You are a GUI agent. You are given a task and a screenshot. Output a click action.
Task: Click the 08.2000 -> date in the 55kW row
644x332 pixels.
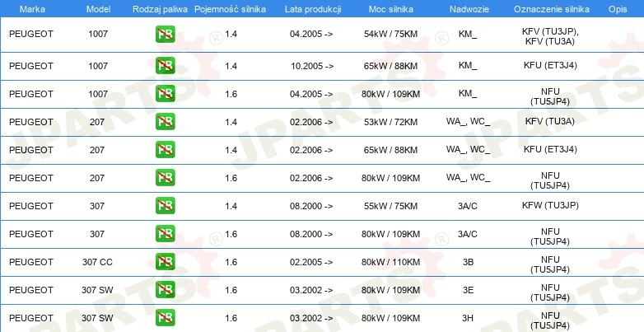pos(311,206)
